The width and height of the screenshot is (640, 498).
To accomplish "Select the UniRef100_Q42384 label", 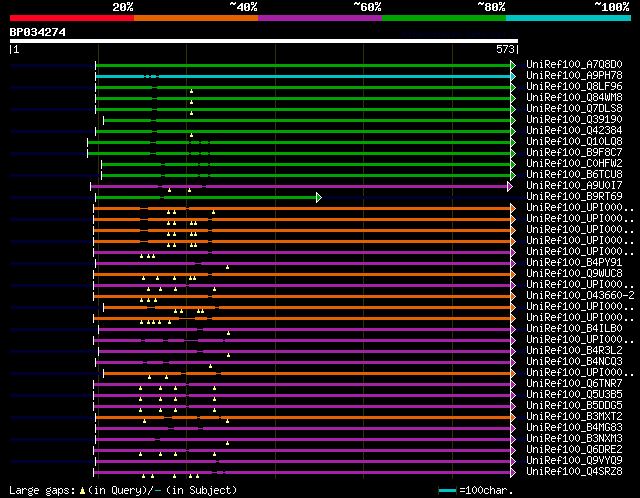I will point(574,131).
